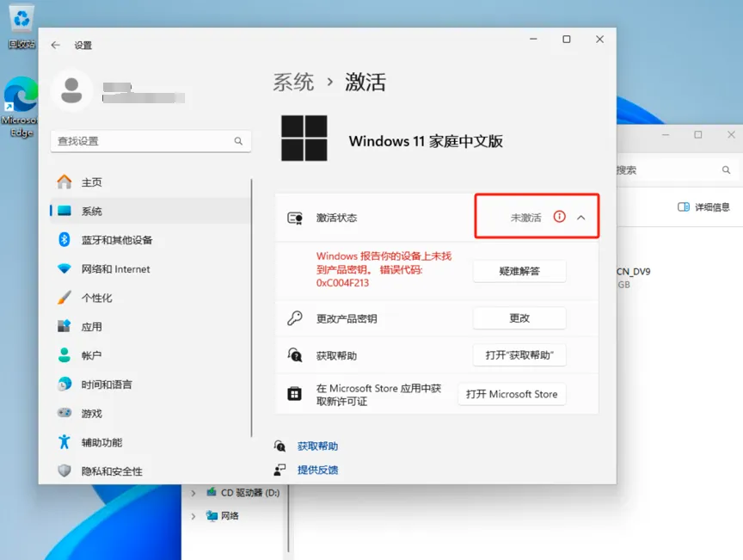Click the home icon beside 主页
This screenshot has height=560, width=743.
pyautogui.click(x=64, y=182)
